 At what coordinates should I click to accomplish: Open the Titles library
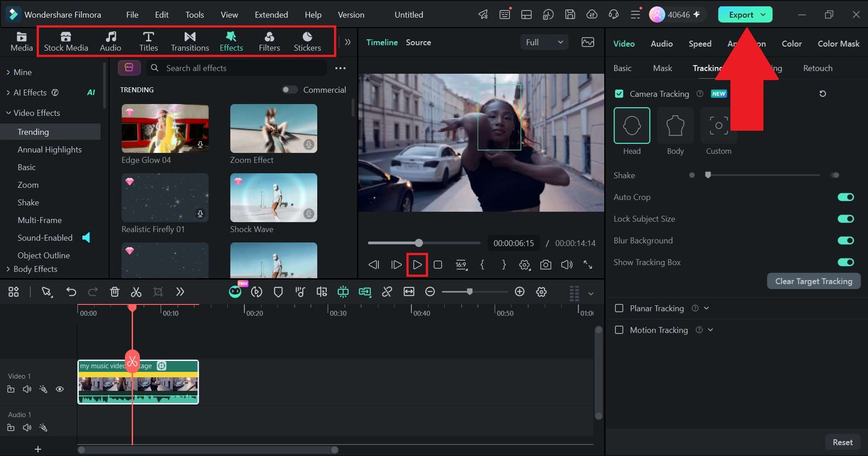(x=148, y=41)
